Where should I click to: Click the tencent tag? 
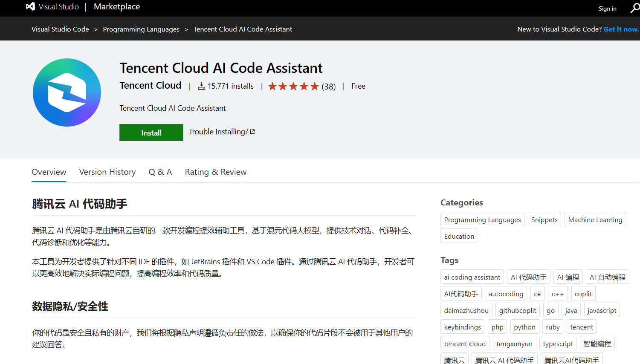582,327
